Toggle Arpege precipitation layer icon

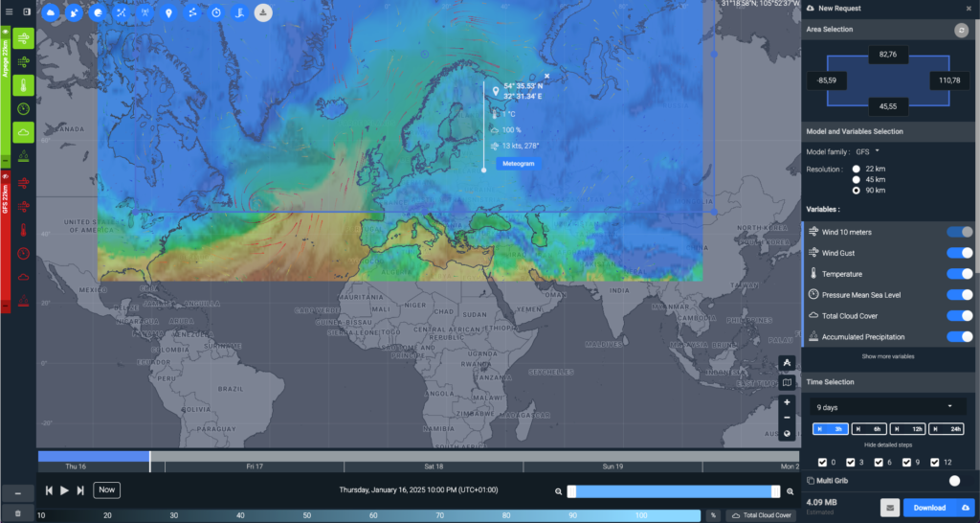pos(23,156)
